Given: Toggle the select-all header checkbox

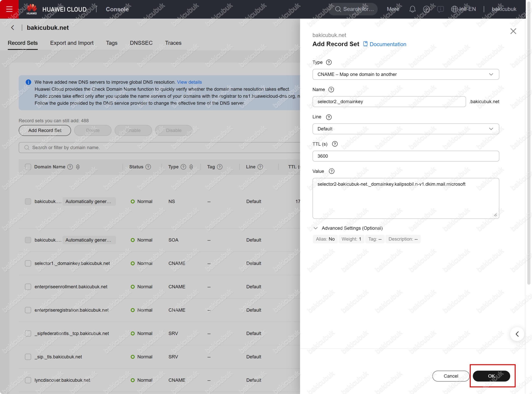Looking at the screenshot, I should pos(28,167).
